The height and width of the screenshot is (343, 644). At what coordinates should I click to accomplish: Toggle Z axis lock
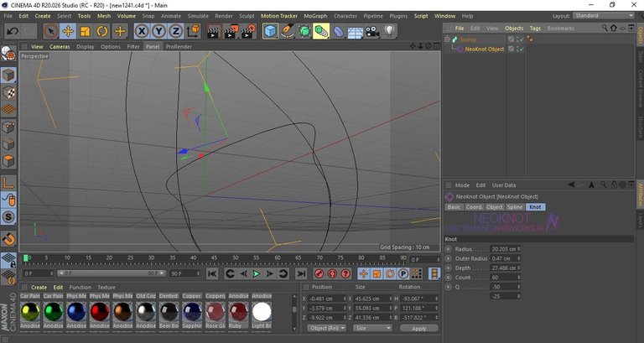176,31
